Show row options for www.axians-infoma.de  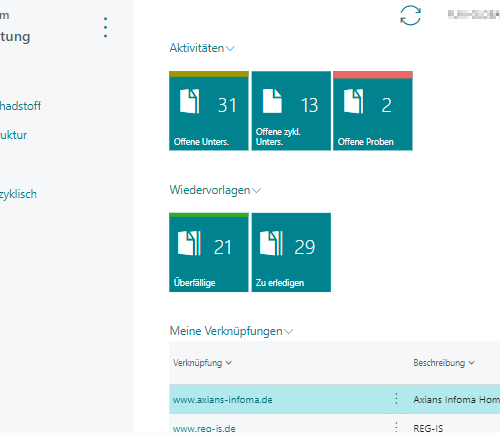click(x=396, y=399)
